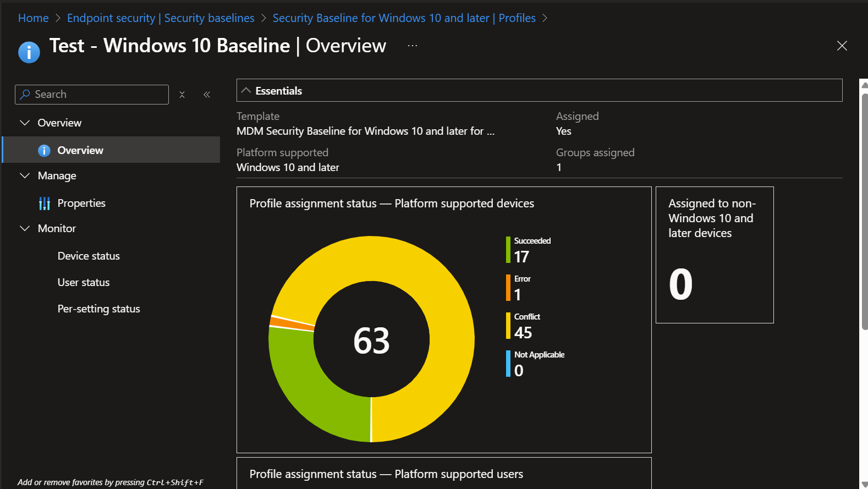The image size is (868, 489).
Task: Open Properties in the sidebar
Action: (x=81, y=203)
